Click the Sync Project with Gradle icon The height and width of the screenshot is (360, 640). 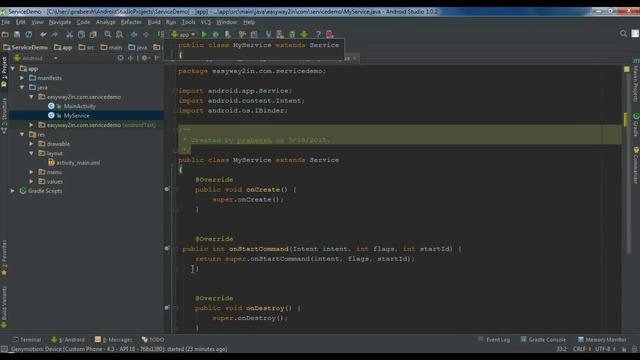268,34
